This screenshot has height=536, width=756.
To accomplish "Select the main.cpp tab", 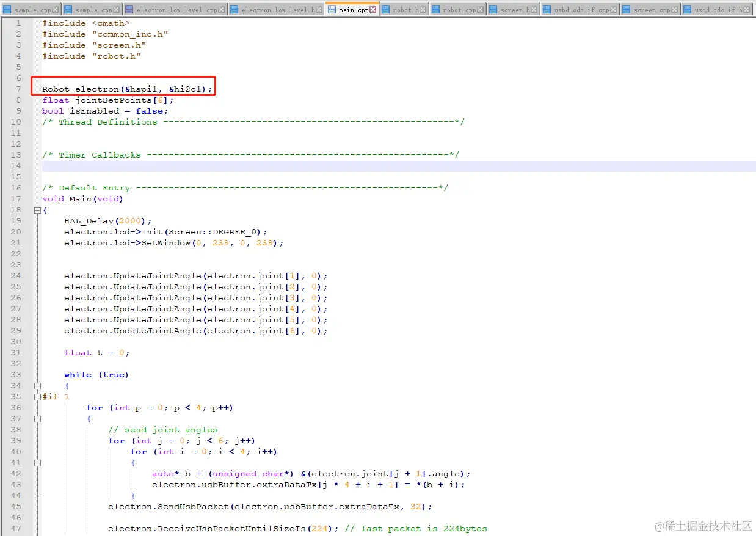I will tap(352, 9).
